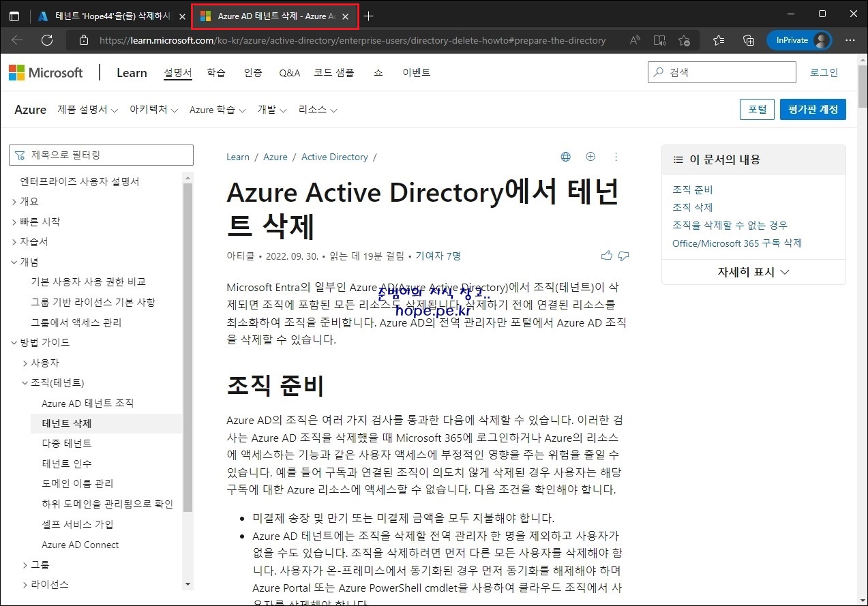Select the 설명서 menu item
Image resolution: width=868 pixels, height=606 pixels.
click(178, 73)
